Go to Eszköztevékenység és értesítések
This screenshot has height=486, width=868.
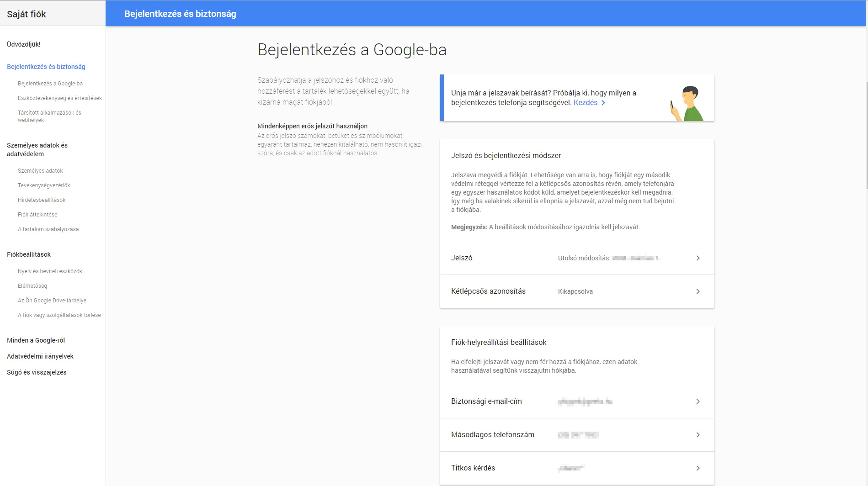pyautogui.click(x=60, y=98)
